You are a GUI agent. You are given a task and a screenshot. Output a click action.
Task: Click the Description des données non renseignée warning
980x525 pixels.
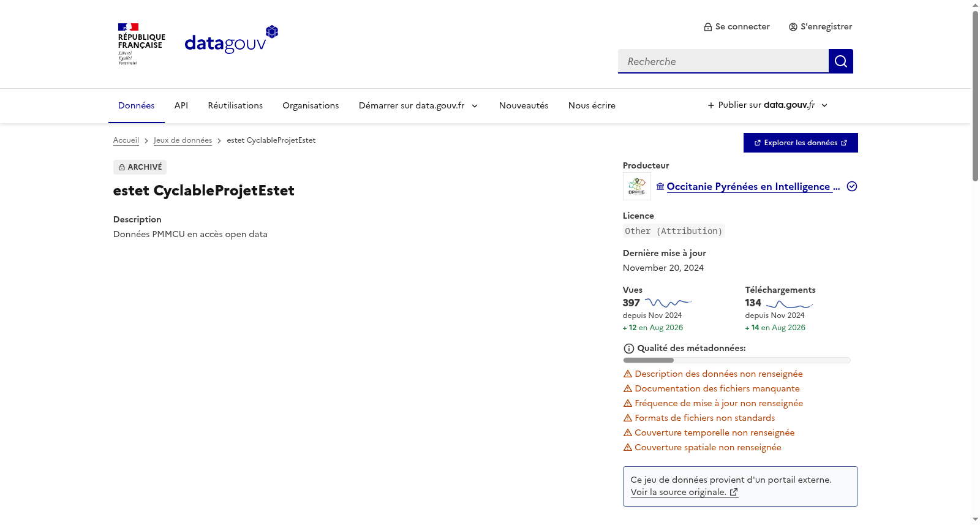pos(718,374)
